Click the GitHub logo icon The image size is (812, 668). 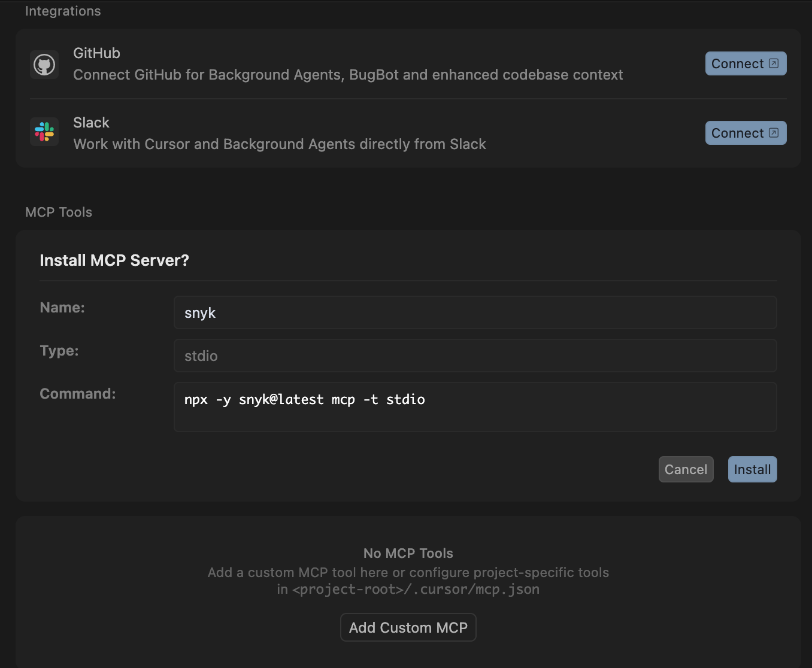pyautogui.click(x=44, y=64)
